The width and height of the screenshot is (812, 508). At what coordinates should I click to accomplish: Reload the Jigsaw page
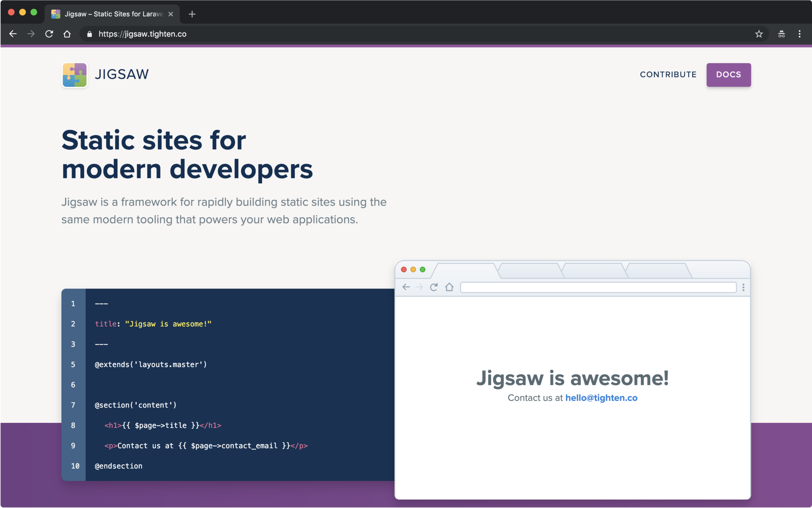[49, 34]
